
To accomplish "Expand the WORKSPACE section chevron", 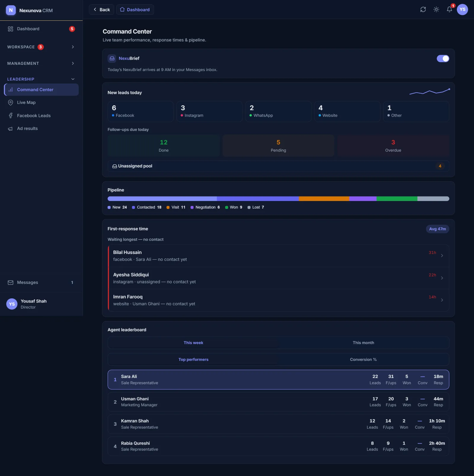I will 73,47.
